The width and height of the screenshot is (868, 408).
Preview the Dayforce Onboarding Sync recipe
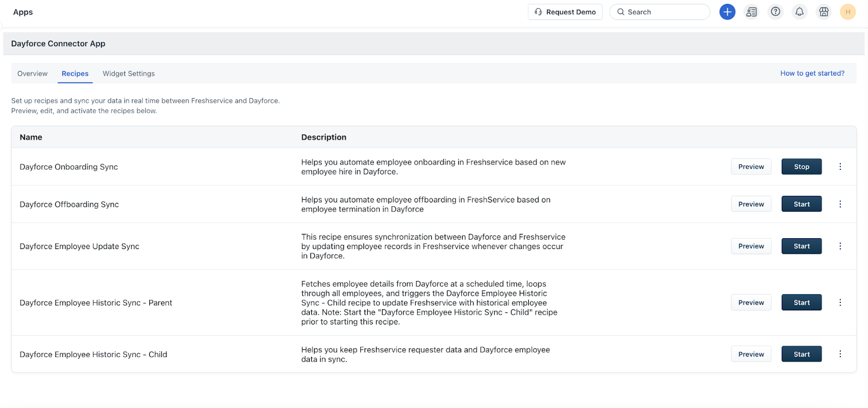(x=751, y=167)
